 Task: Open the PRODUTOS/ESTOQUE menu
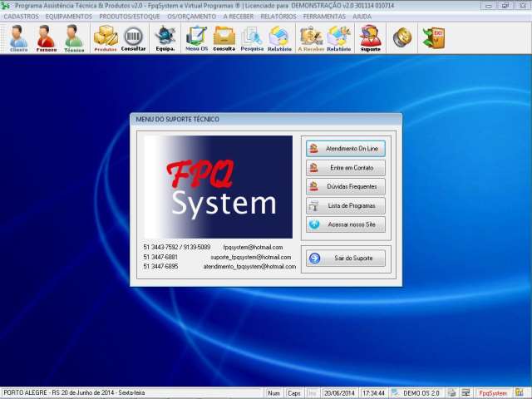pyautogui.click(x=130, y=17)
